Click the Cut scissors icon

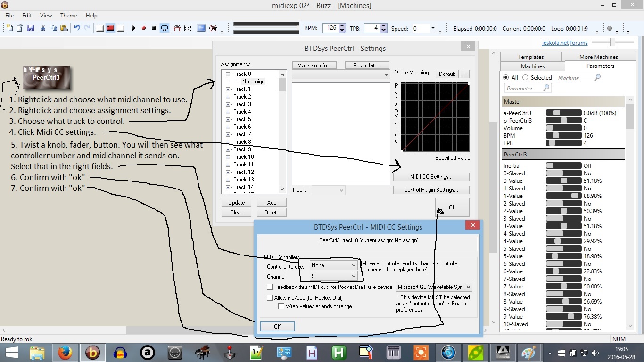[43, 28]
